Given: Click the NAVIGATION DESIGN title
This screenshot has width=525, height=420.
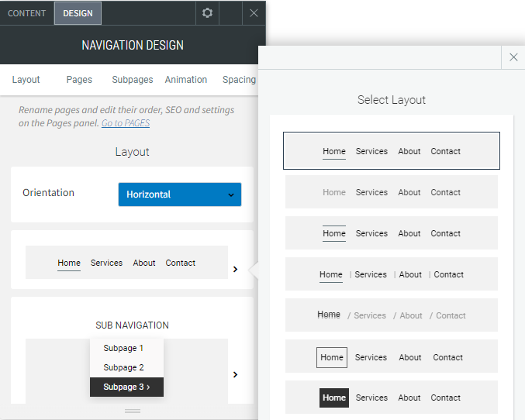Looking at the screenshot, I should point(133,45).
